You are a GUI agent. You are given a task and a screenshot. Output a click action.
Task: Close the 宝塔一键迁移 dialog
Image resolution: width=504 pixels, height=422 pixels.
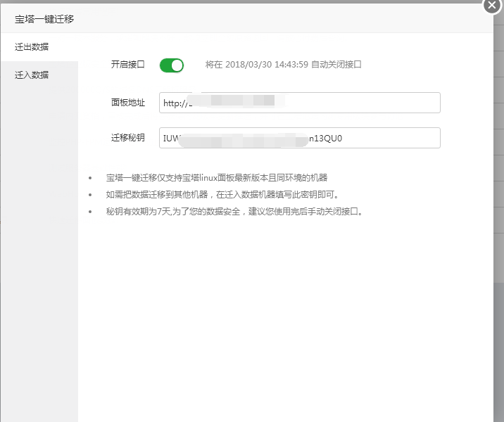click(x=492, y=5)
